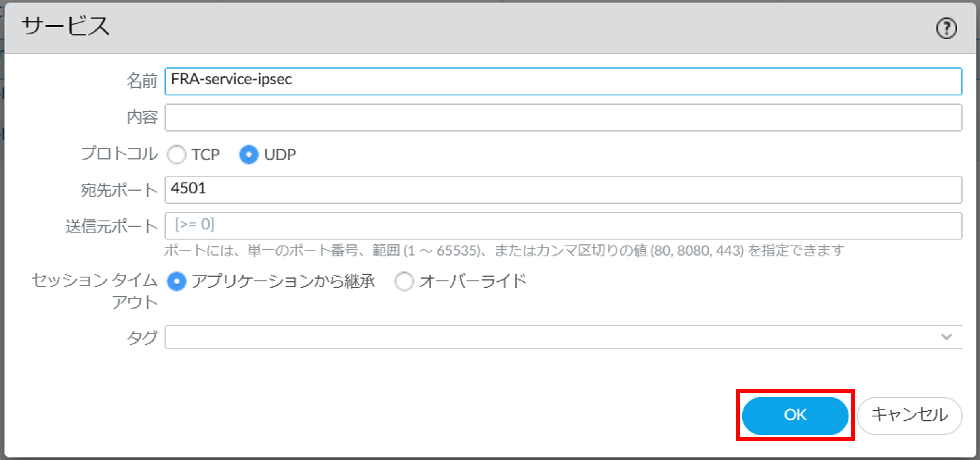
Task: Select the TCP protocol radio button
Action: (x=177, y=155)
